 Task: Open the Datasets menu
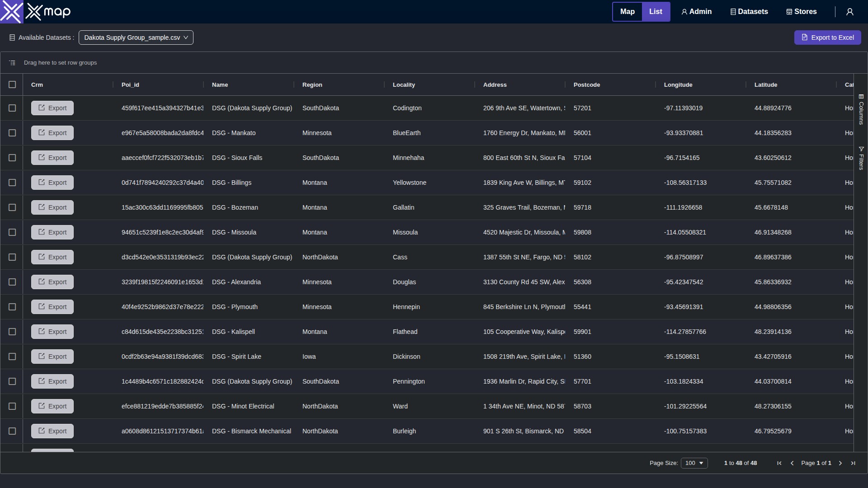point(749,12)
